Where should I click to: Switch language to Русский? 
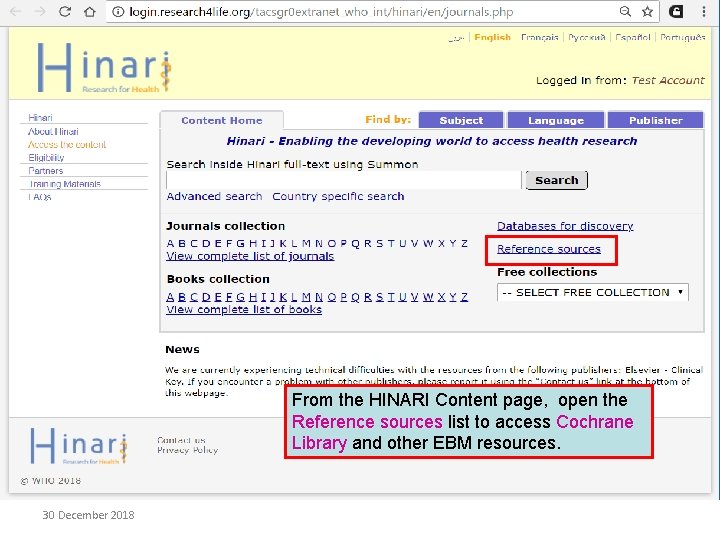tap(586, 37)
